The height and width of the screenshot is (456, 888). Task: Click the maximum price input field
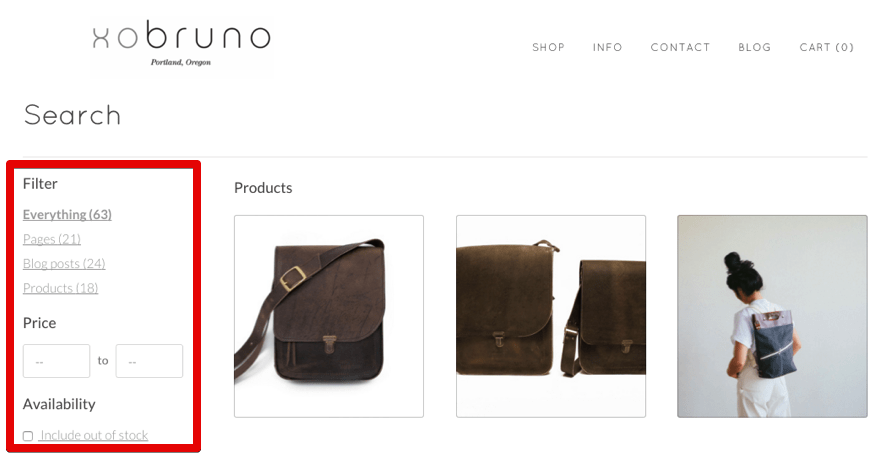(x=149, y=361)
